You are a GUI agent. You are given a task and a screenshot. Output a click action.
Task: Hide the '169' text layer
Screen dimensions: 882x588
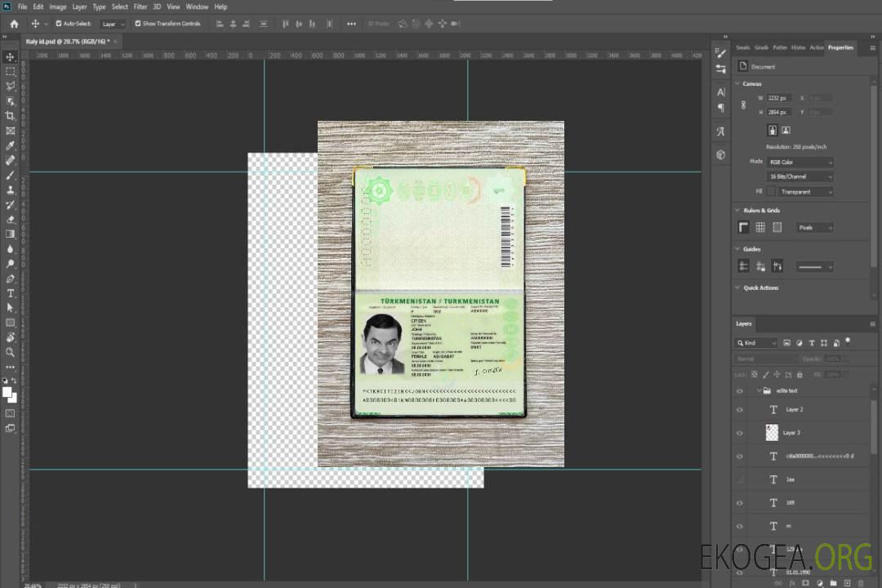pos(740,503)
